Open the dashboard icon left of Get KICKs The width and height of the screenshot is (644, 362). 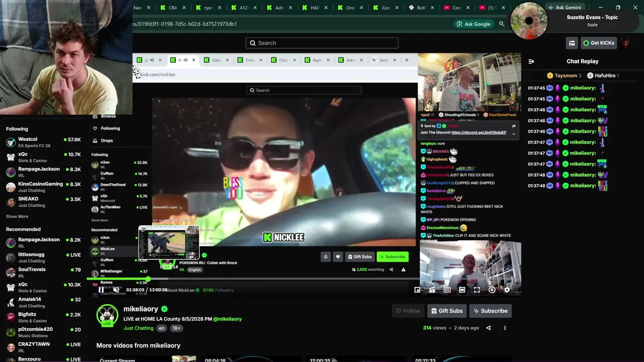tap(572, 43)
